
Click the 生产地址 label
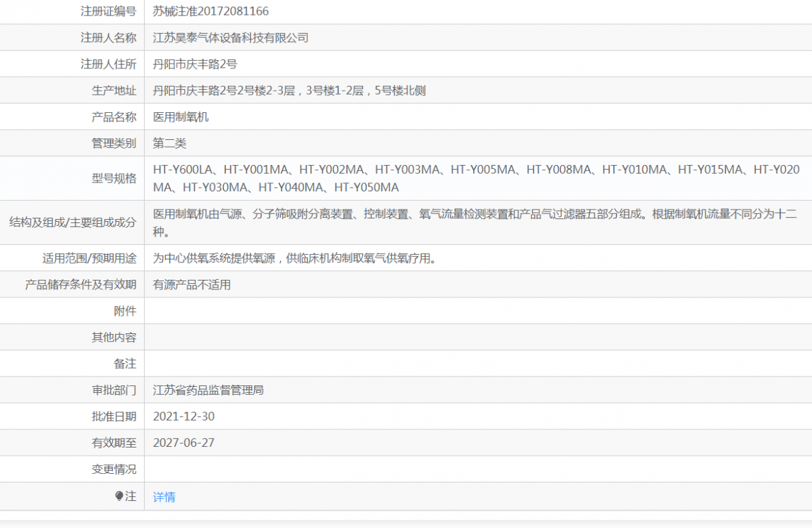(x=114, y=91)
